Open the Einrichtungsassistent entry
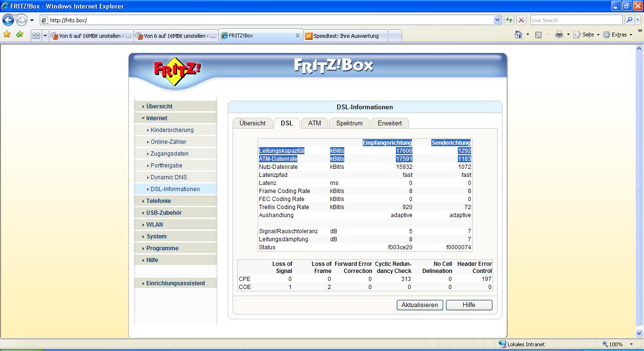This screenshot has height=351, width=644. tap(175, 283)
